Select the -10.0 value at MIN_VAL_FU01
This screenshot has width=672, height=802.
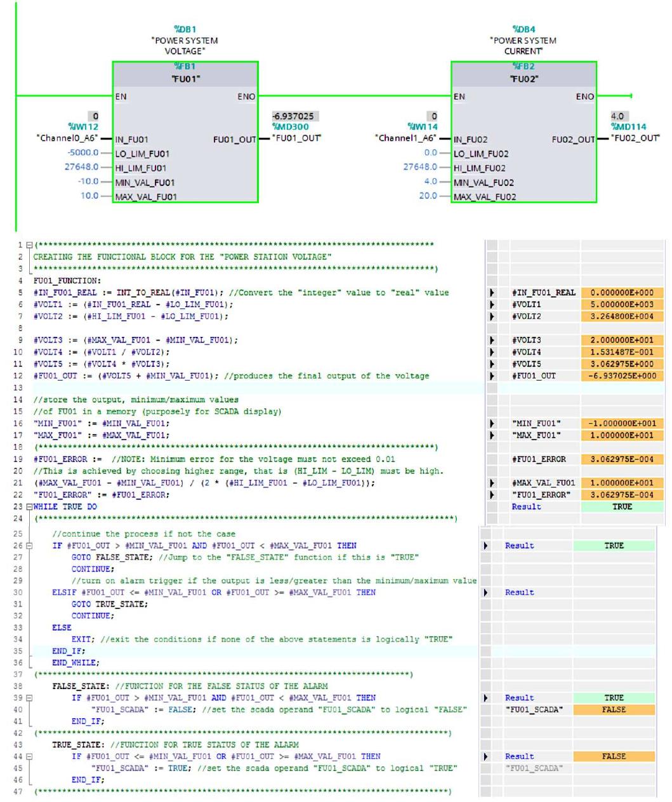[x=88, y=181]
